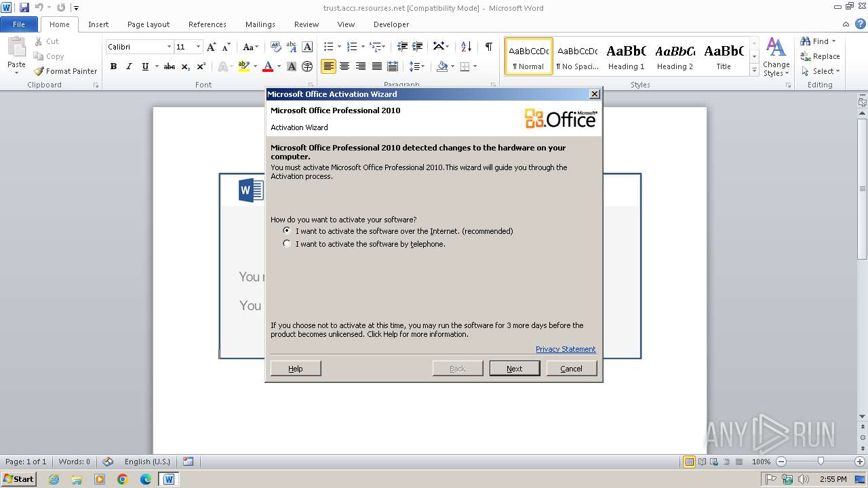Switch to Page Layout tab
The height and width of the screenshot is (488, 868).
click(x=149, y=24)
